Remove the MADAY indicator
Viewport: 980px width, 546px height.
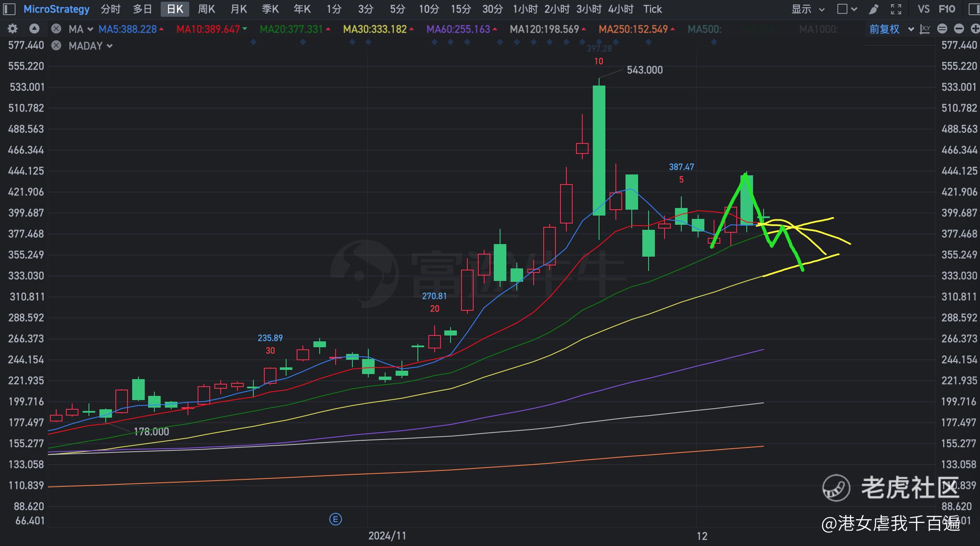(x=56, y=46)
